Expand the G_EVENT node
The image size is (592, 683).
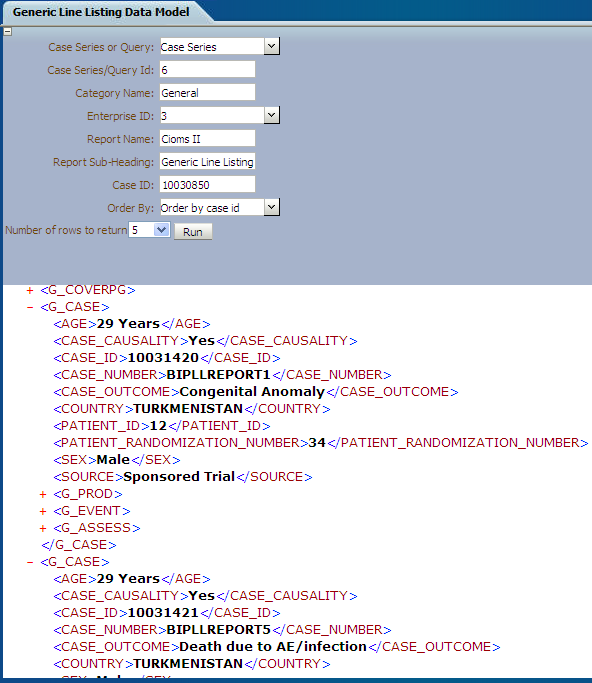[x=43, y=511]
